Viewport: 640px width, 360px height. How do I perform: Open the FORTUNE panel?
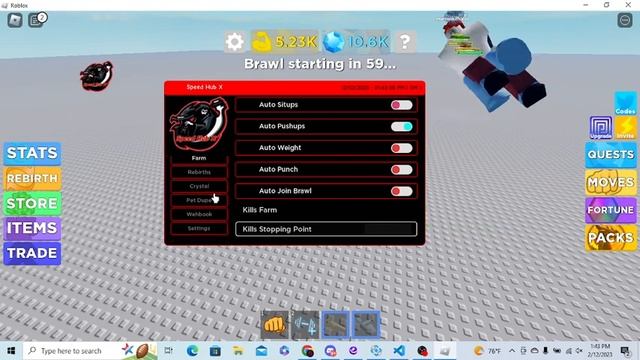pos(611,210)
